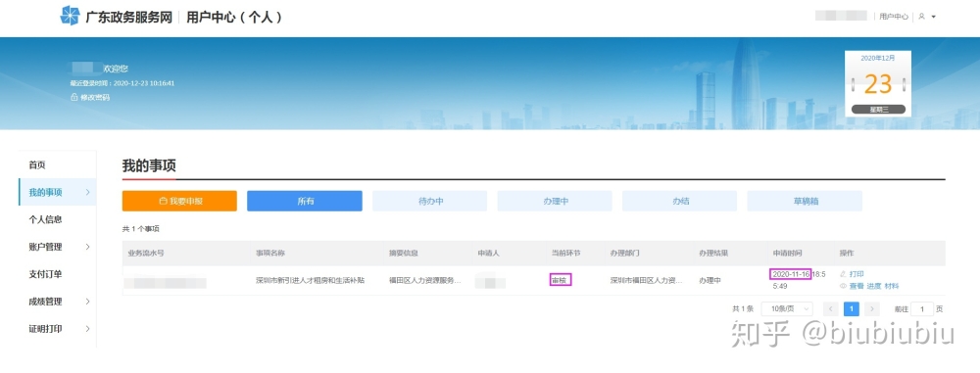This screenshot has width=980, height=373.
Task: Switch to the 办理中 tab
Action: tap(555, 201)
